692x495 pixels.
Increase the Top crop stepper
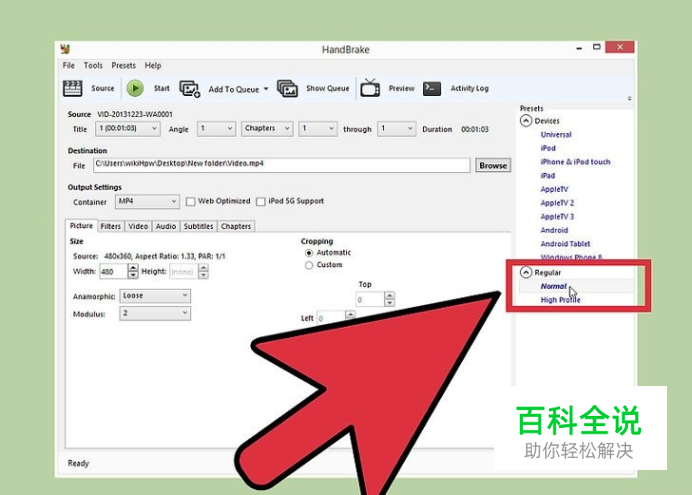pyautogui.click(x=389, y=296)
